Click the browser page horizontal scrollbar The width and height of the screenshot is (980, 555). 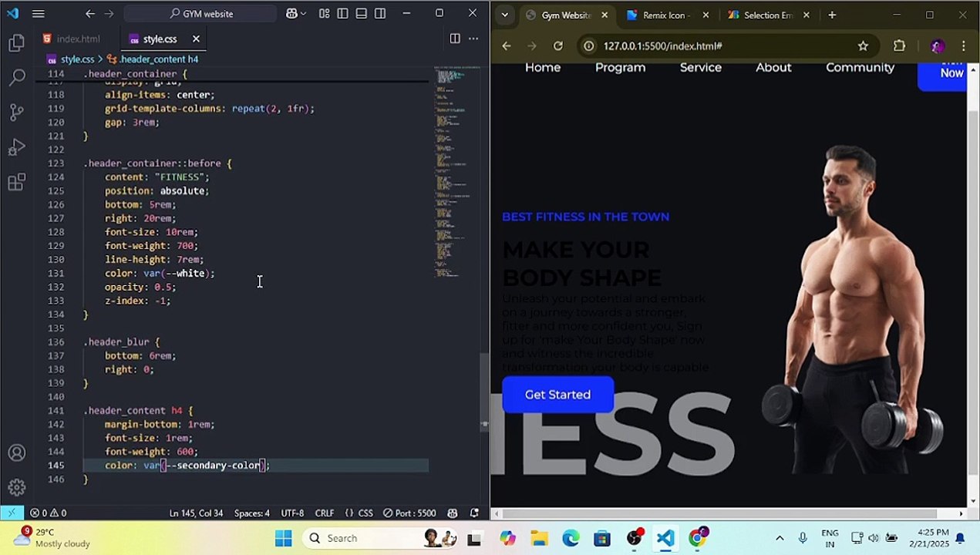(x=721, y=513)
